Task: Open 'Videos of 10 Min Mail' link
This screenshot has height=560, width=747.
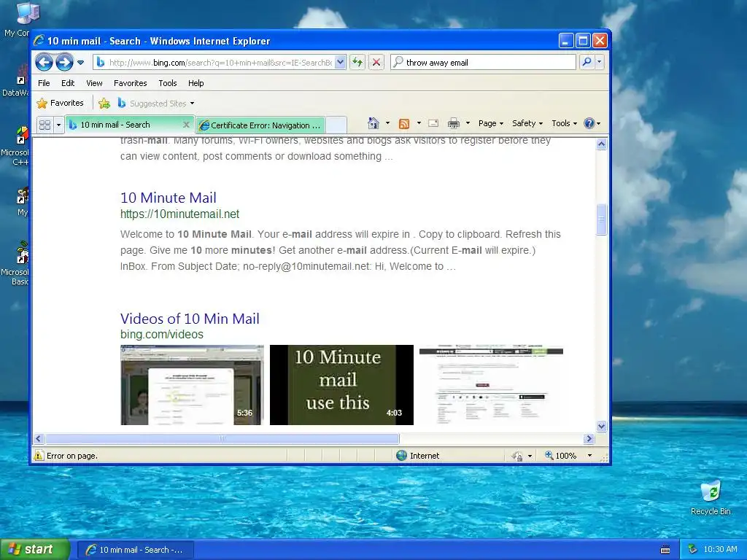Action: (190, 318)
